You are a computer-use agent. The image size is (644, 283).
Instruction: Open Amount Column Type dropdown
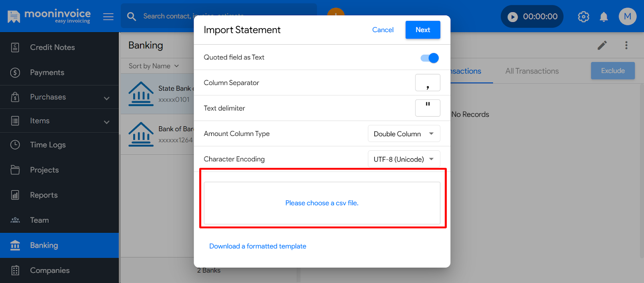[x=404, y=133]
